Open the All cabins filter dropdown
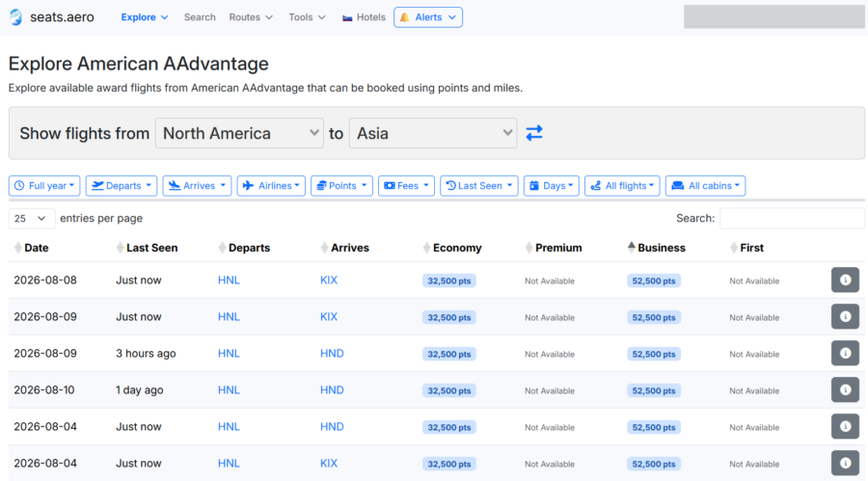Viewport: 868px width, 481px height. point(705,186)
